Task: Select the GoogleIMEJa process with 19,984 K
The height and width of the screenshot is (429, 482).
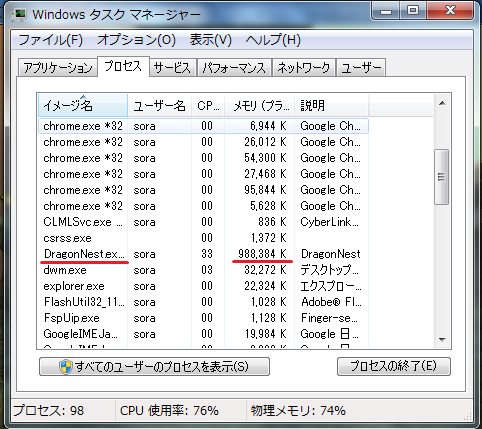Action: point(203,334)
